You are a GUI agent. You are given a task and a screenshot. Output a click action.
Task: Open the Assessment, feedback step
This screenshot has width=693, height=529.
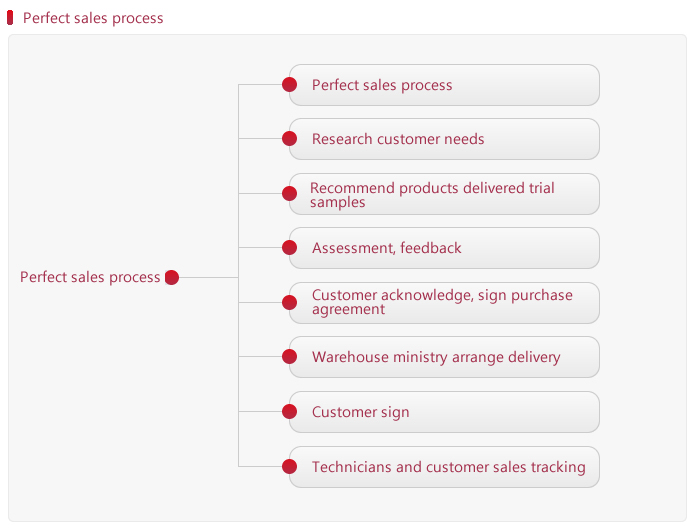point(444,248)
